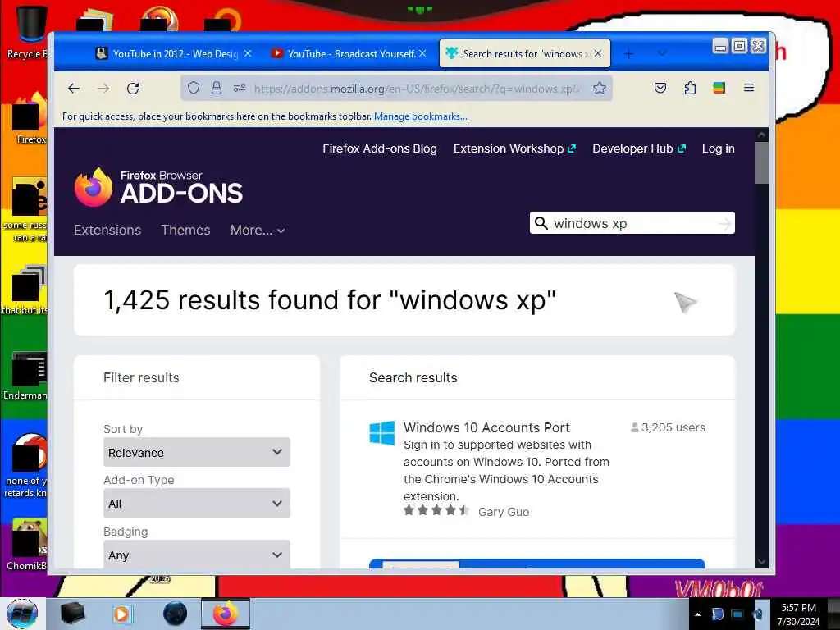Click the Firefox Browser ADD-ONS logo
This screenshot has height=630, width=840.
[158, 187]
